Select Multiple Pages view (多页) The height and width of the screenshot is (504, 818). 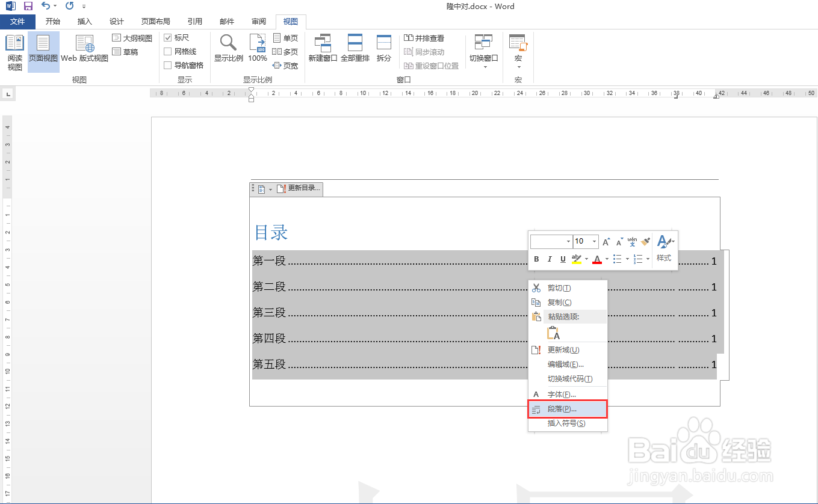tap(285, 52)
